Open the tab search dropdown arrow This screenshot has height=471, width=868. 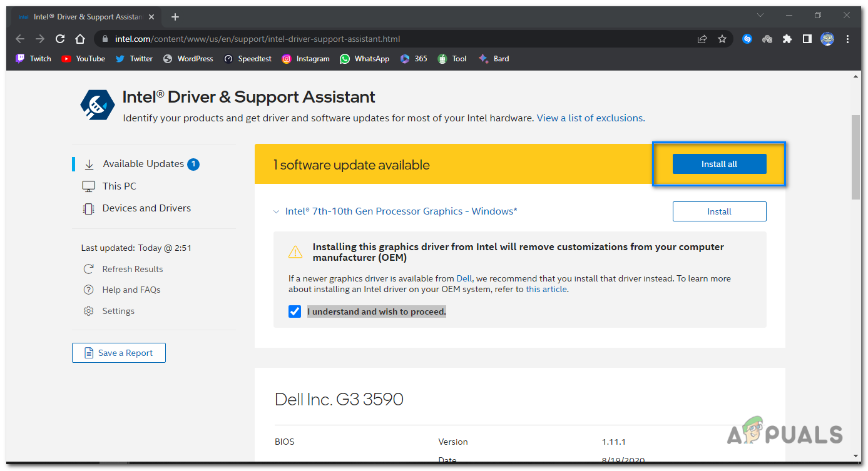760,15
